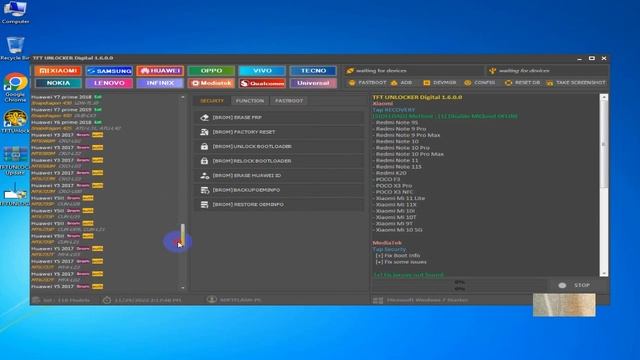This screenshot has width=640, height=360.
Task: Run [BROM] FACTORY RESET operation
Action: point(279,132)
